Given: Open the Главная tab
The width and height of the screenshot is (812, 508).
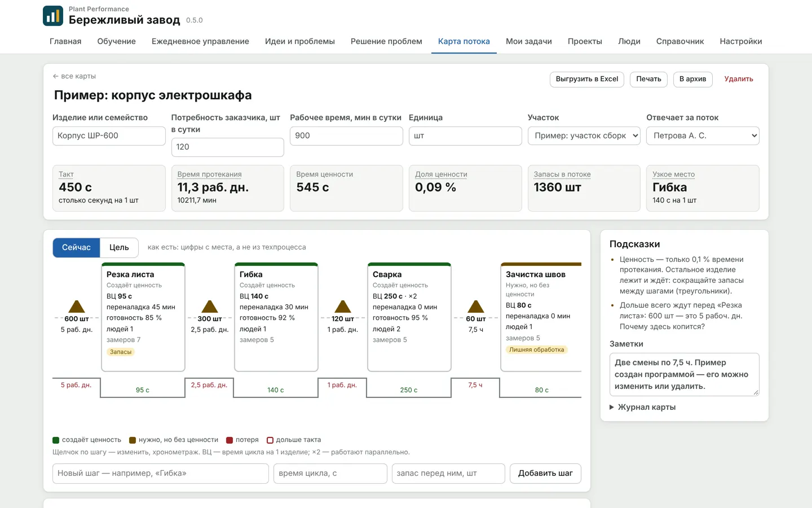Looking at the screenshot, I should click(65, 41).
